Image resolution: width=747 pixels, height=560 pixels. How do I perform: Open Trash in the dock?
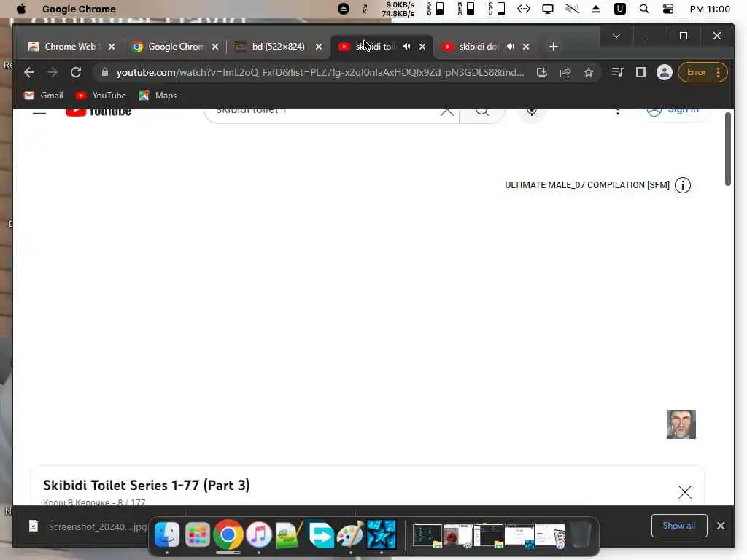581,535
